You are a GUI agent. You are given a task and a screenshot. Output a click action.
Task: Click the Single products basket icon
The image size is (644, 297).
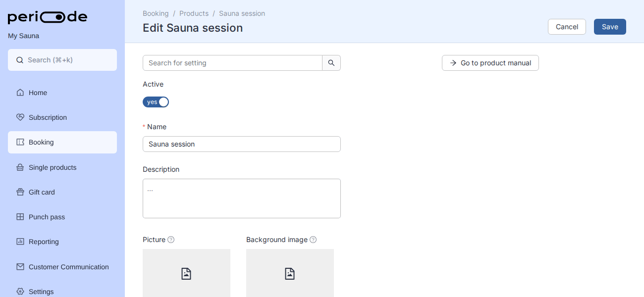point(20,167)
